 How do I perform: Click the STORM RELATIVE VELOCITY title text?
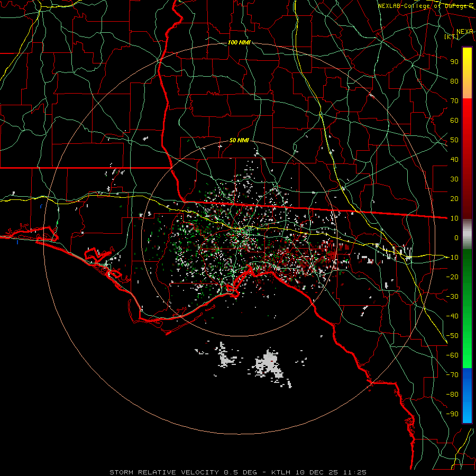click(x=164, y=472)
